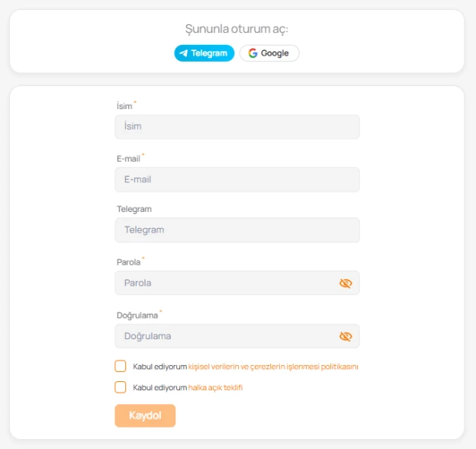Click the Google G logo
The width and height of the screenshot is (476, 449).
pyautogui.click(x=252, y=53)
